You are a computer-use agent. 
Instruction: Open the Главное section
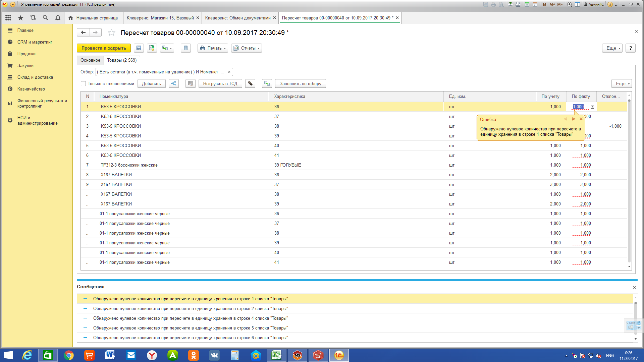(x=25, y=31)
